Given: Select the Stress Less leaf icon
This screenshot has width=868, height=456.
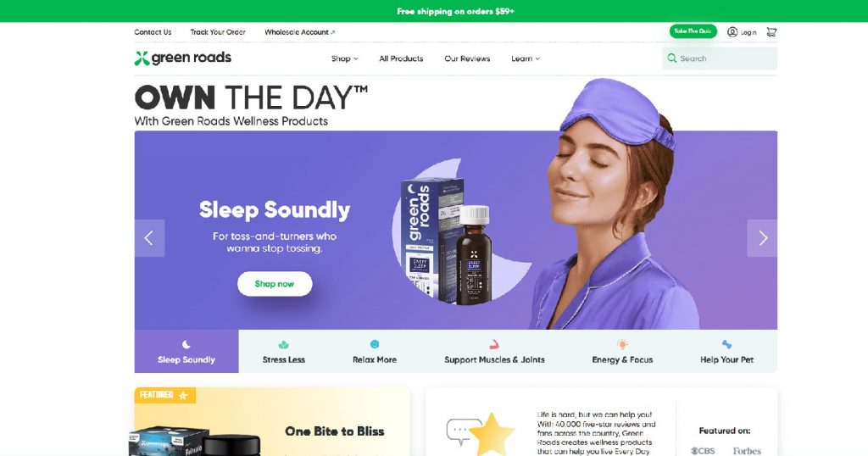Looking at the screenshot, I should click(x=283, y=344).
